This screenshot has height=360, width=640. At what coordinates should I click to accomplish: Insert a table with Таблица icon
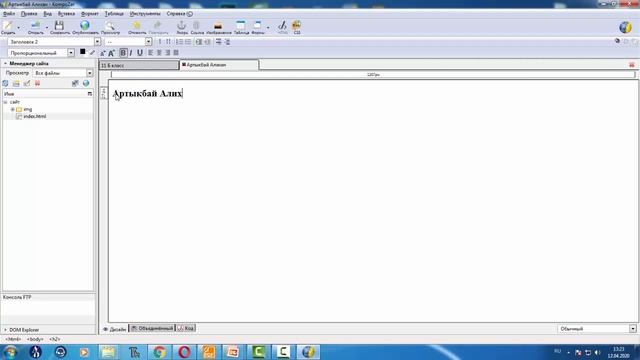coord(241,27)
